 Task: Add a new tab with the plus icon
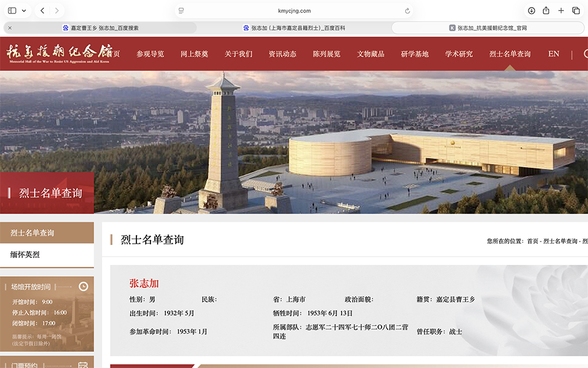pos(561,11)
